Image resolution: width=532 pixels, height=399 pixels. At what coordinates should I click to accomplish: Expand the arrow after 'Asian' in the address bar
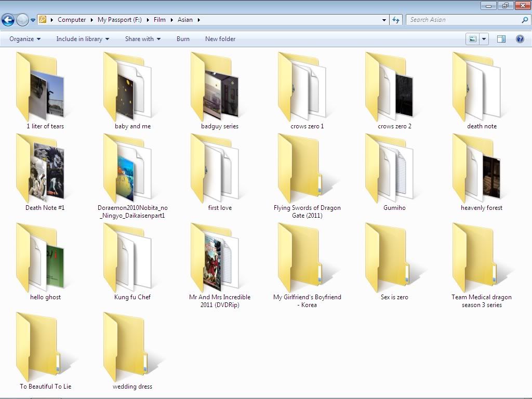[199, 20]
